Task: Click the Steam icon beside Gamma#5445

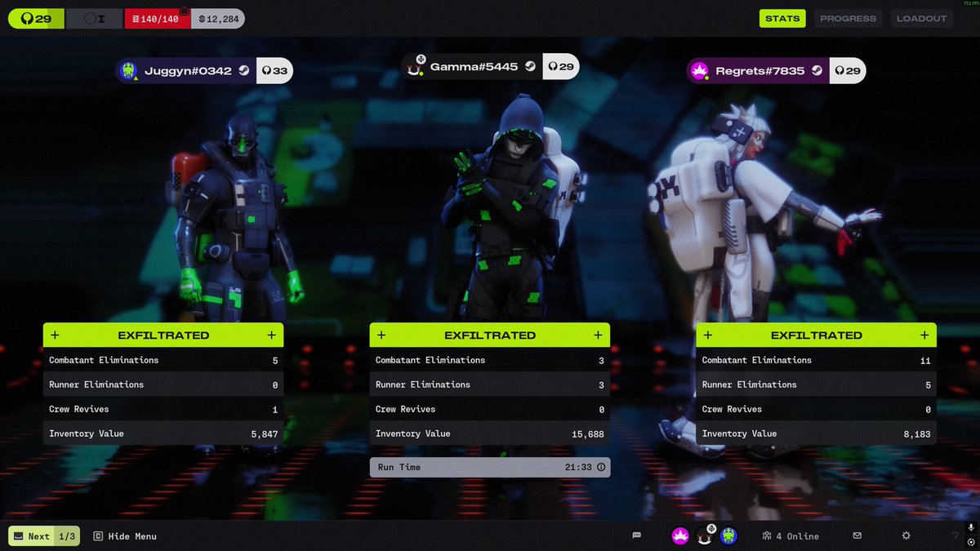Action: click(x=531, y=67)
